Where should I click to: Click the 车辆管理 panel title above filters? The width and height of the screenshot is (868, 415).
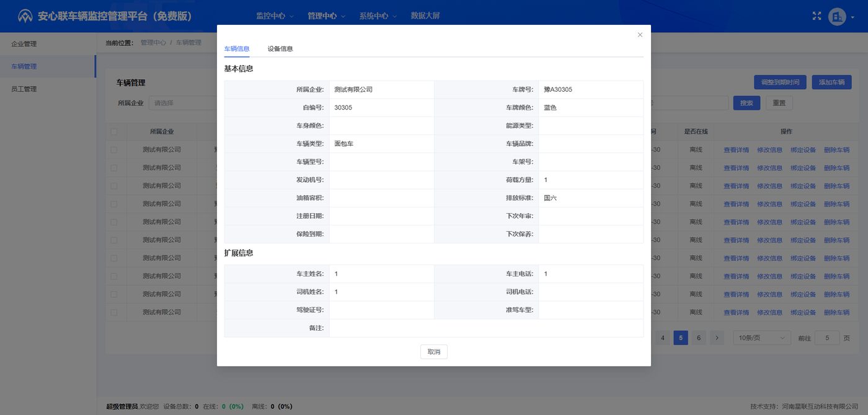131,82
